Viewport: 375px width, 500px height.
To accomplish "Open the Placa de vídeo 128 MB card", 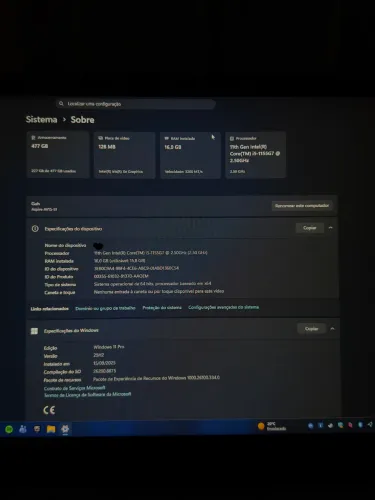I will point(124,155).
